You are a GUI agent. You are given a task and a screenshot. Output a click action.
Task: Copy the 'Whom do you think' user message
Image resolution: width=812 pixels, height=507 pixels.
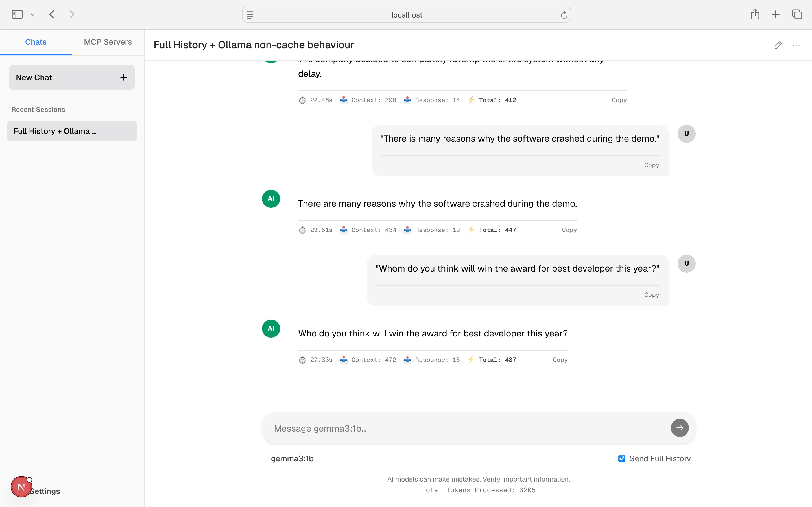coord(651,295)
